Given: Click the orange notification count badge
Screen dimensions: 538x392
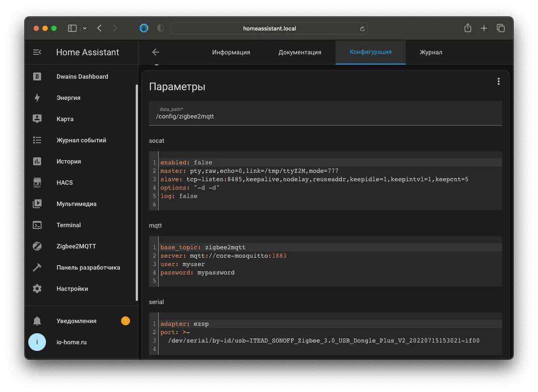Looking at the screenshot, I should click(126, 321).
